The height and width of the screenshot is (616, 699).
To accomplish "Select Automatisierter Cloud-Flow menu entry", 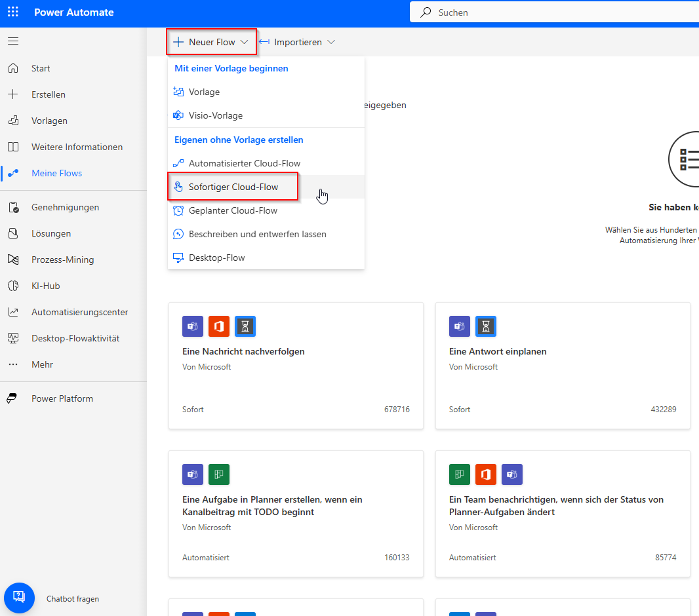I will [x=266, y=163].
